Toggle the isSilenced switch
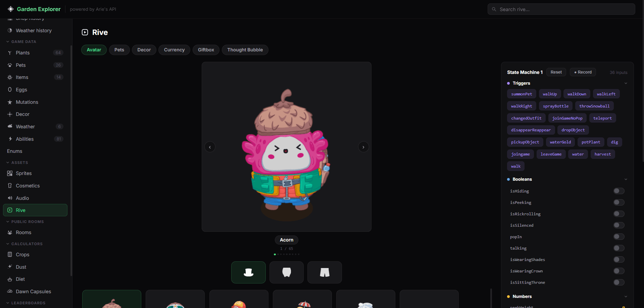The height and width of the screenshot is (308, 644). [x=619, y=225]
